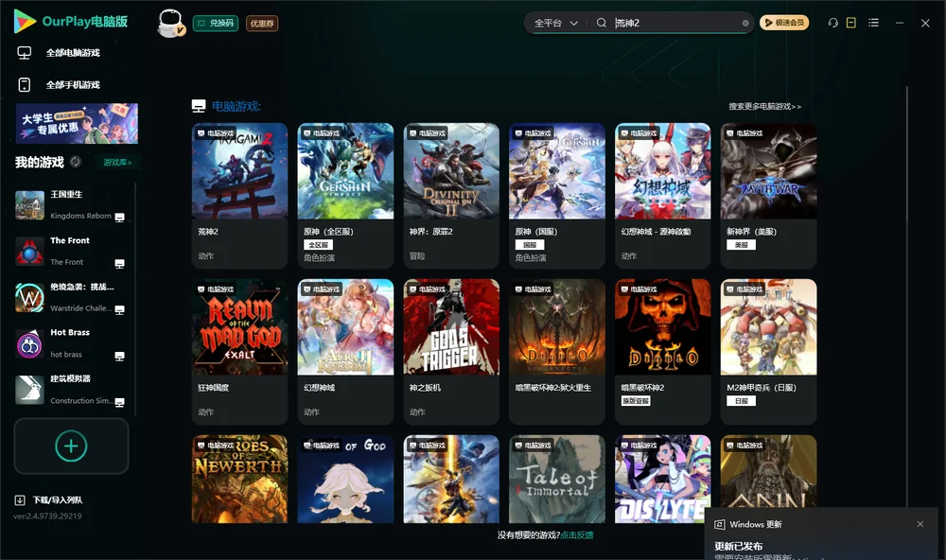
Task: Refresh my games list icon
Action: [76, 162]
